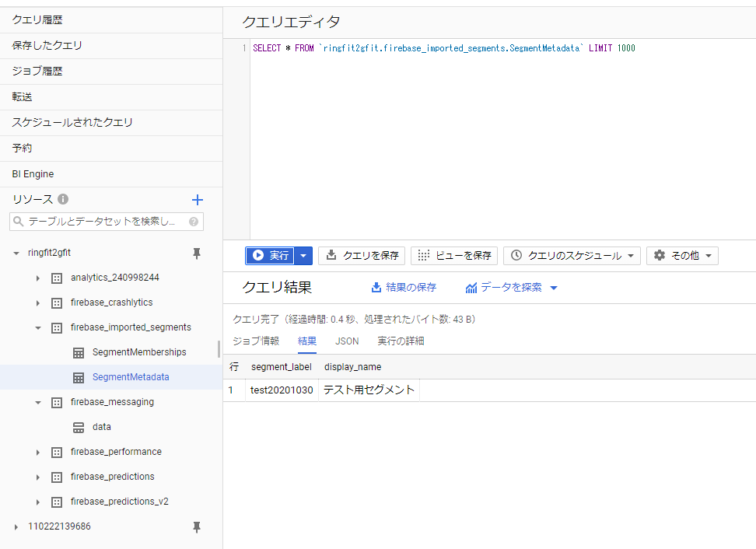Screen dimensions: 756x549
Task: Unpin the 110222139686 project
Action: [197, 526]
